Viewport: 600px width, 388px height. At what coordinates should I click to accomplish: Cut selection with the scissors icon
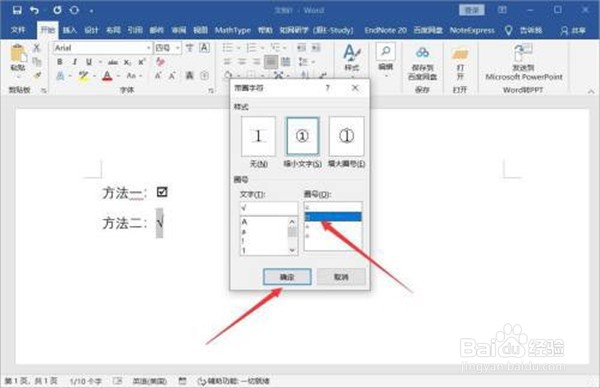[x=37, y=47]
